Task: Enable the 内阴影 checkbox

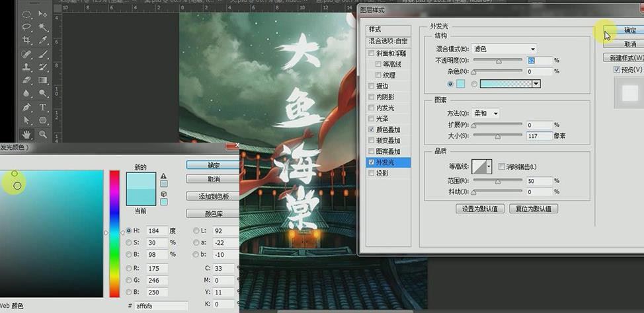Action: tap(372, 97)
